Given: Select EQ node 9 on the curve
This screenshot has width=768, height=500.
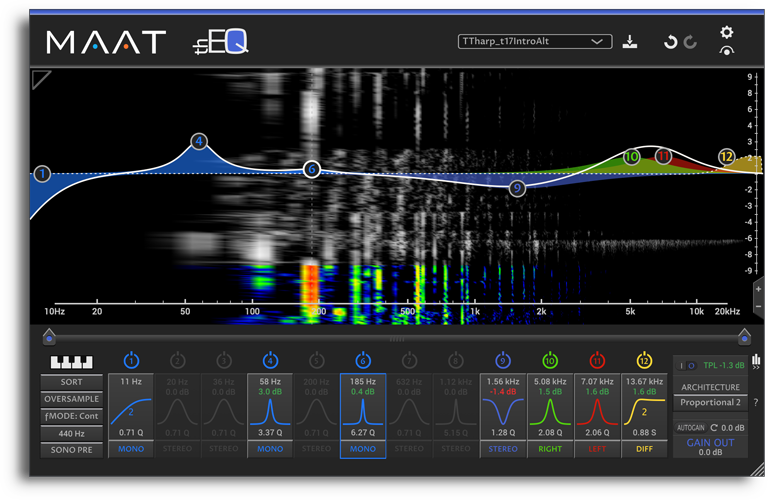Looking at the screenshot, I should 517,188.
